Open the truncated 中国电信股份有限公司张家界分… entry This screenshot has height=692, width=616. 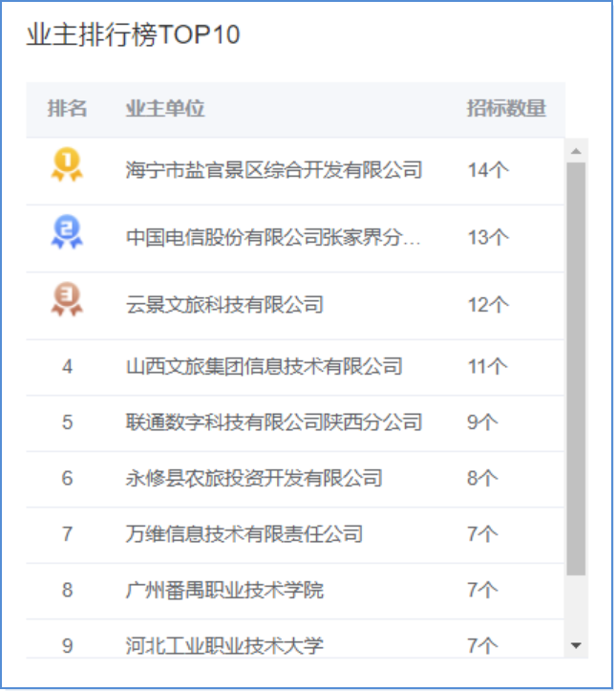(x=273, y=238)
